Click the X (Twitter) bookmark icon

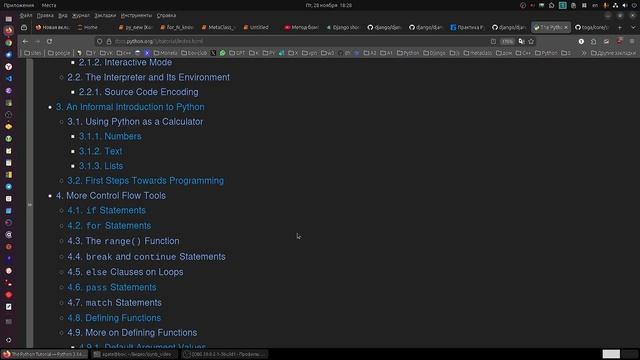(x=213, y=53)
